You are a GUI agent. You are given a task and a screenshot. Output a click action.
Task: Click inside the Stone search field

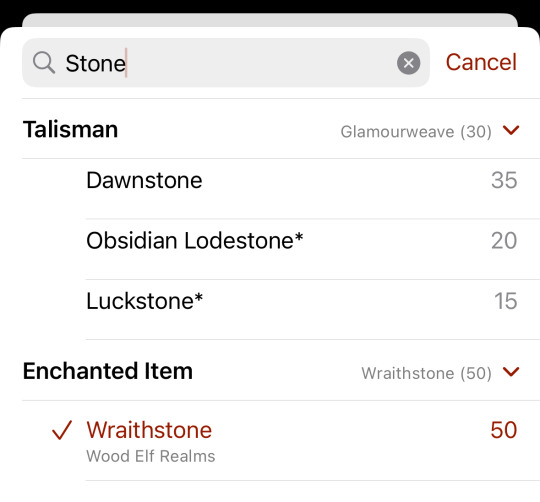pos(226,63)
